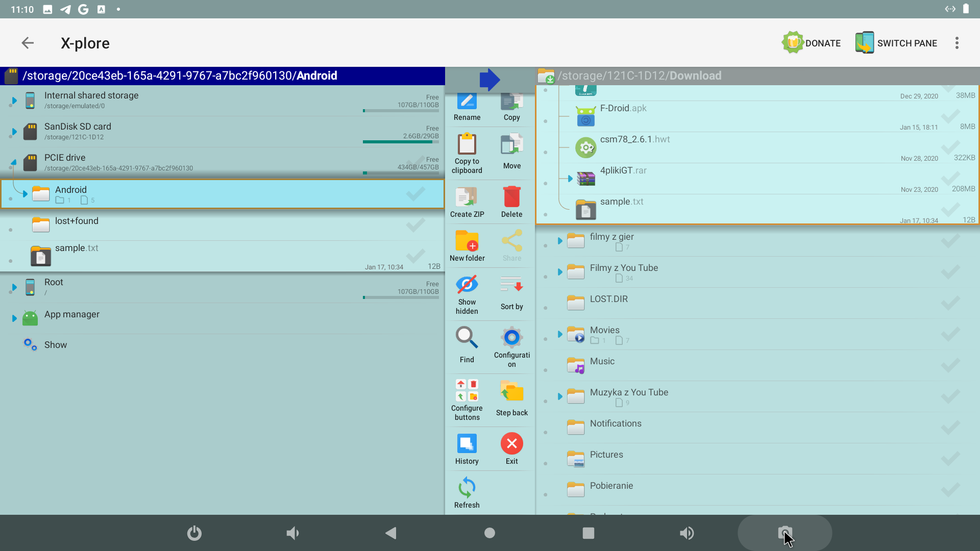The height and width of the screenshot is (551, 980).
Task: Open the Show settings entry
Action: (x=223, y=345)
